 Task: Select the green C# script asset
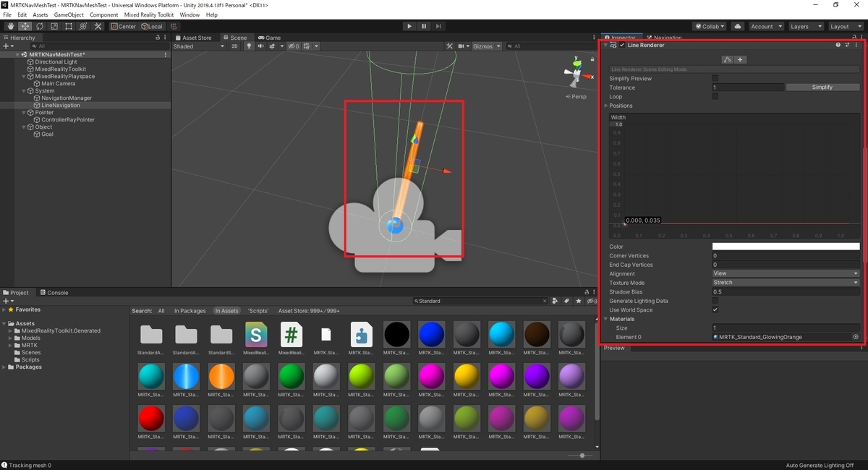click(x=292, y=335)
